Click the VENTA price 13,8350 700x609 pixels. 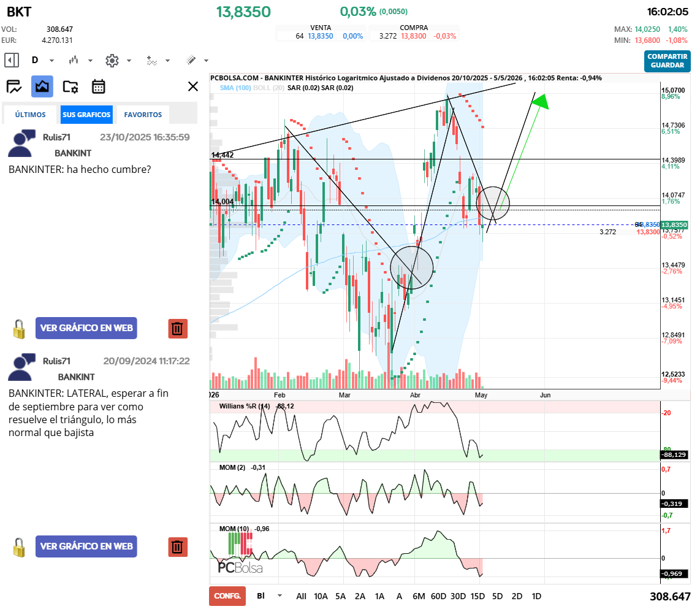321,36
